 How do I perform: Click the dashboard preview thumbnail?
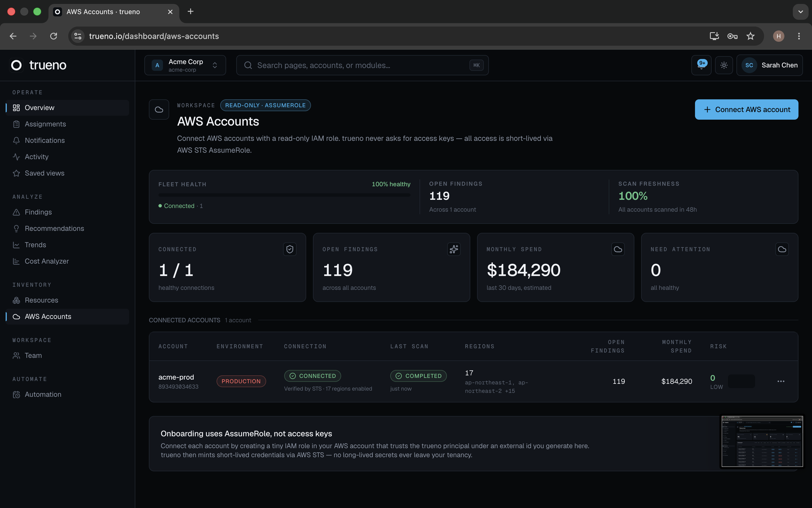point(762,441)
